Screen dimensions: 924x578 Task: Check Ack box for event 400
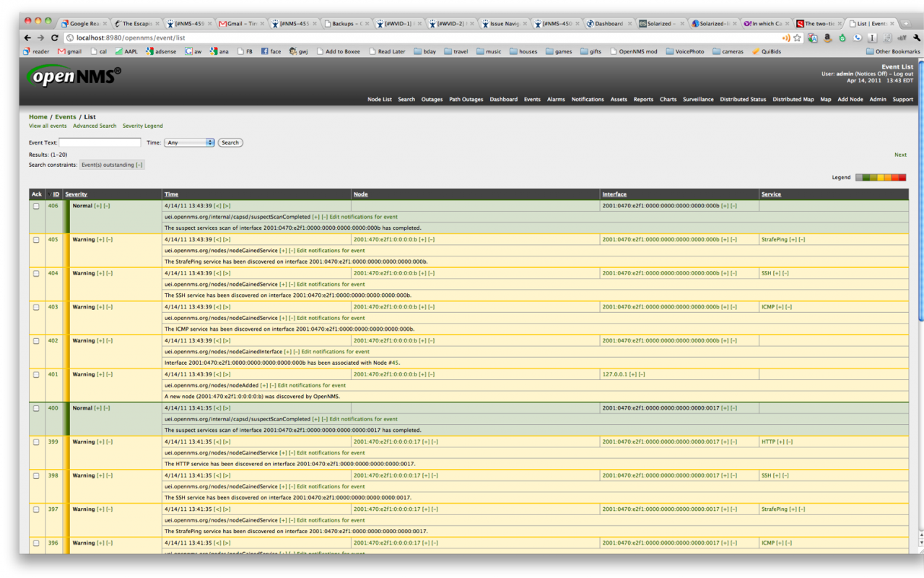(36, 408)
